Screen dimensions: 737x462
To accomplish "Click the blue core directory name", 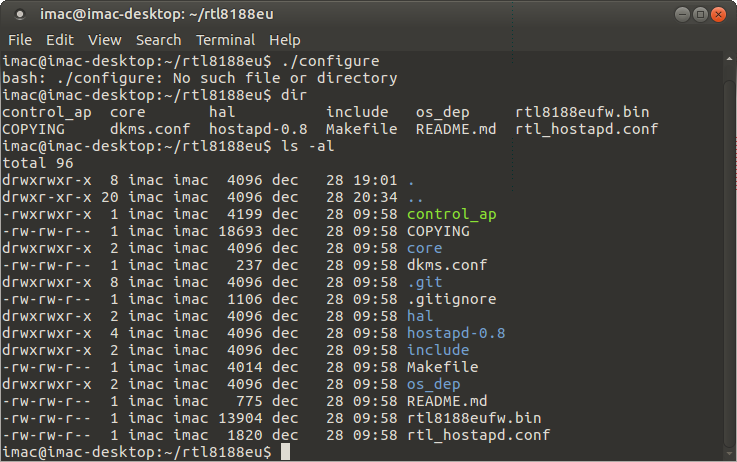I will click(424, 248).
